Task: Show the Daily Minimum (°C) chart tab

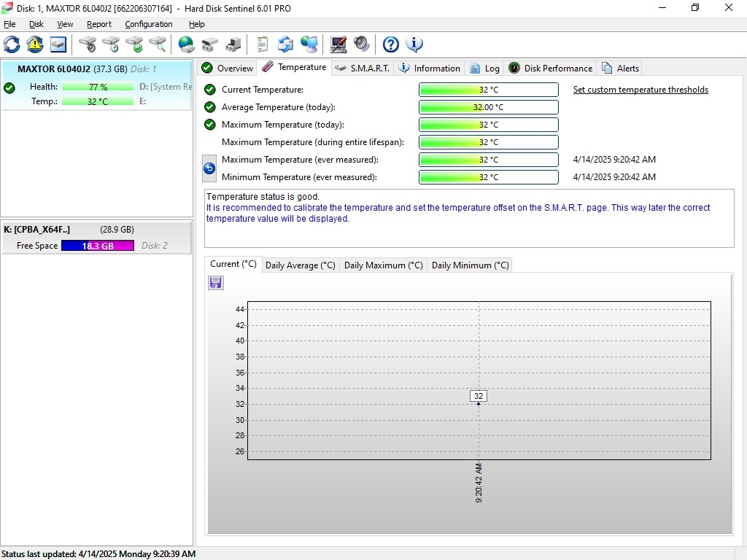Action: pyautogui.click(x=471, y=265)
